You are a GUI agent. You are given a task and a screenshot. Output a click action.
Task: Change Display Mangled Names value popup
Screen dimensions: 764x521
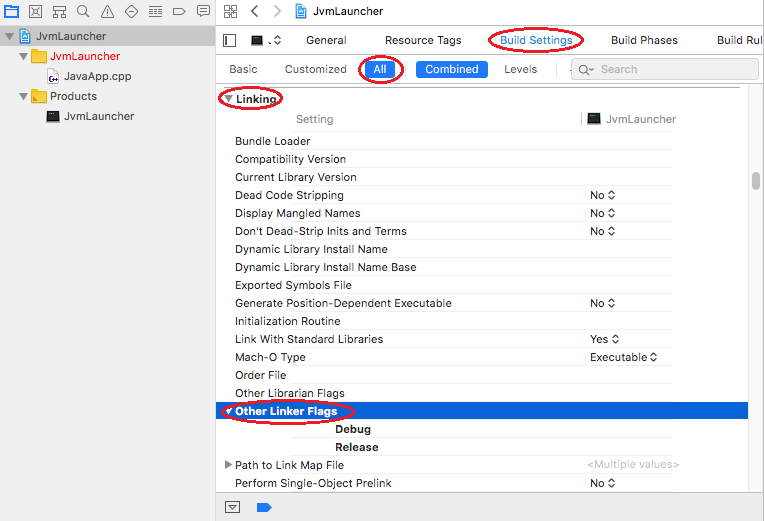click(x=602, y=213)
